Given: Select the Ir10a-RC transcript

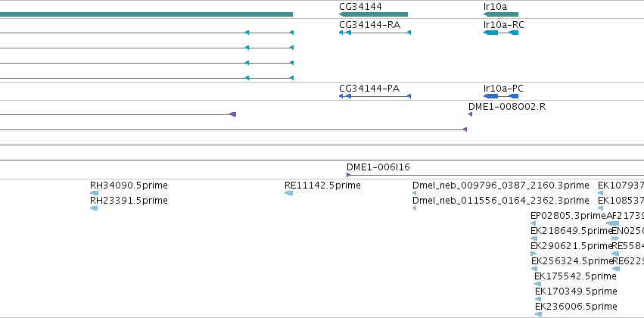Looking at the screenshot, I should 501,33.
